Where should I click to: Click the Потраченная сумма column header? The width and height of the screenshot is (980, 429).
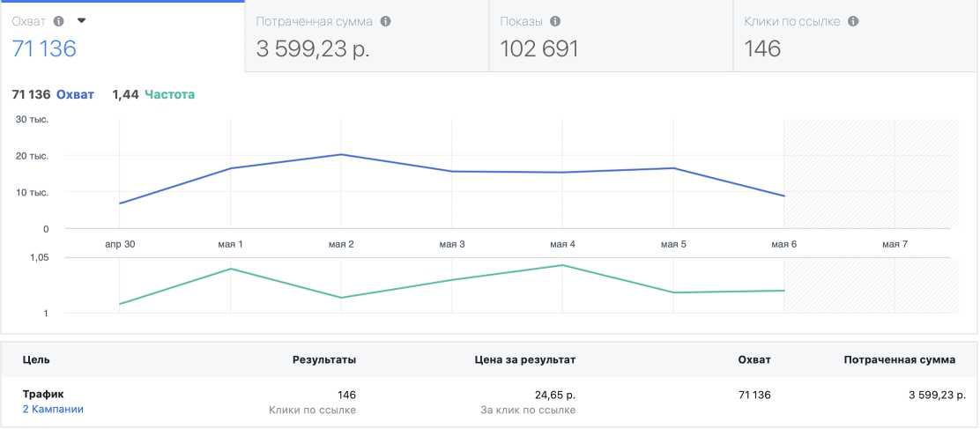899,359
